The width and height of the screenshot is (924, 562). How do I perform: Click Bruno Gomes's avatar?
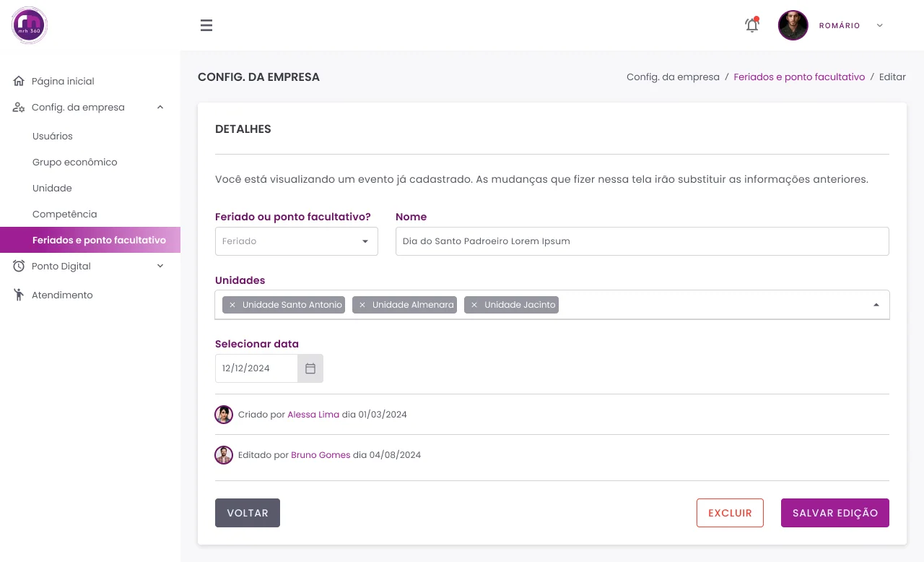pyautogui.click(x=224, y=455)
